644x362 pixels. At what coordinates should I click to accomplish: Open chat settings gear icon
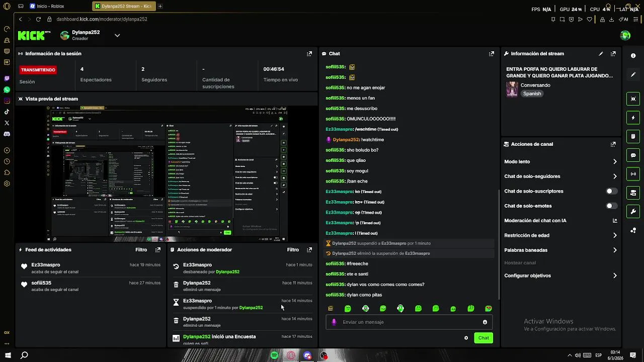[466, 338]
